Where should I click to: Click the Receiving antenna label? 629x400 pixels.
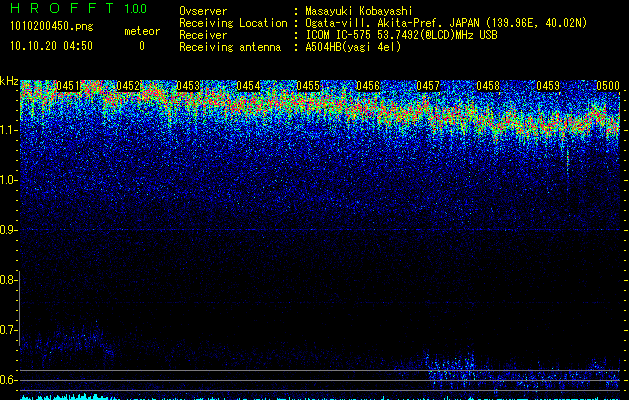(230, 47)
